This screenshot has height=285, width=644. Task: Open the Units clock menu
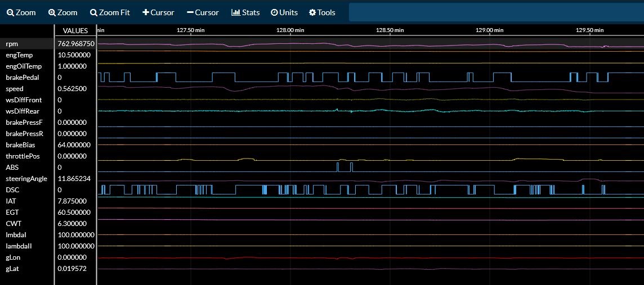pos(284,12)
